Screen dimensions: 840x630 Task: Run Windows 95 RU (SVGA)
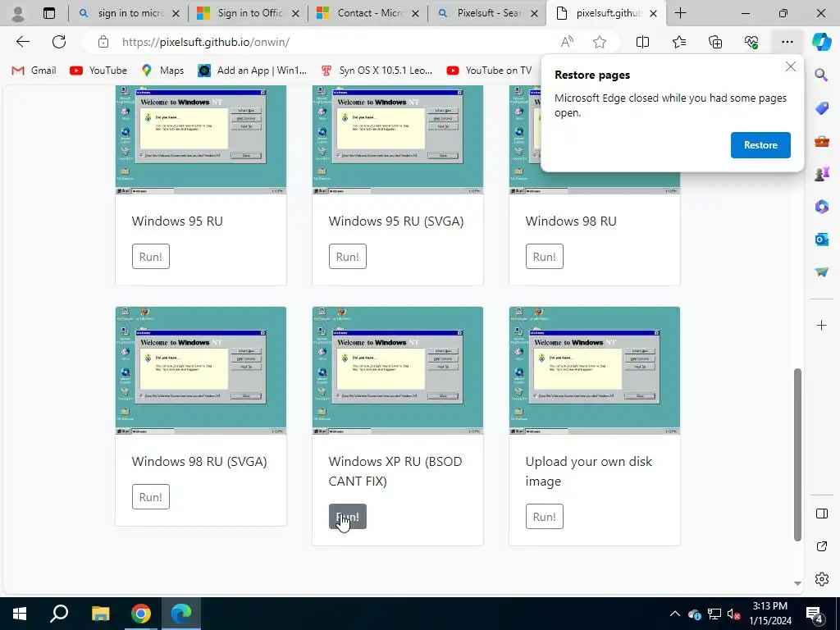click(348, 257)
